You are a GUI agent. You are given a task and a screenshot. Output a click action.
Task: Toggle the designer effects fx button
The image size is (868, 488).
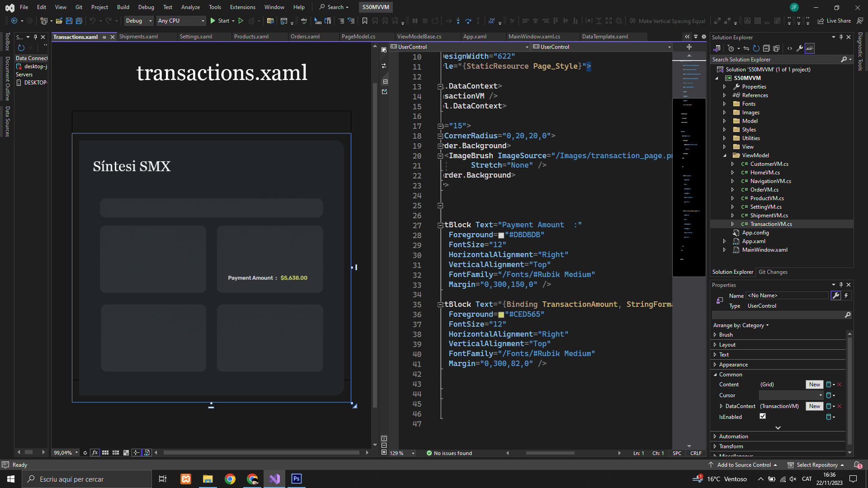95,453
